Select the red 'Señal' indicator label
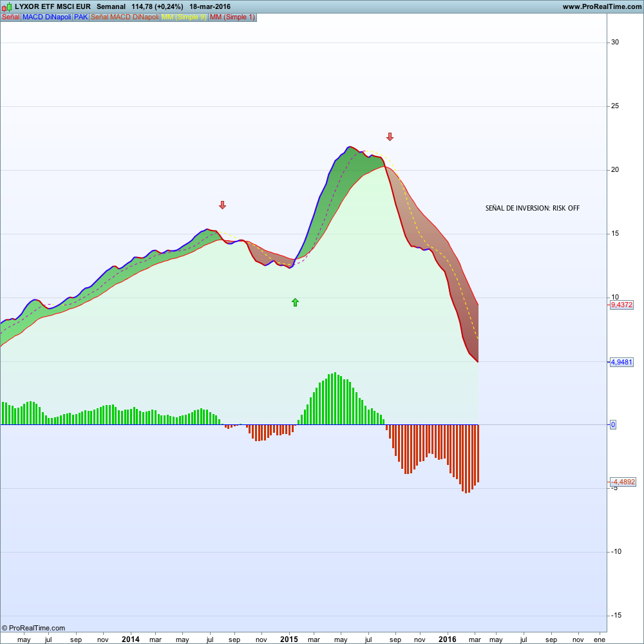This screenshot has height=644, width=644. click(11, 17)
